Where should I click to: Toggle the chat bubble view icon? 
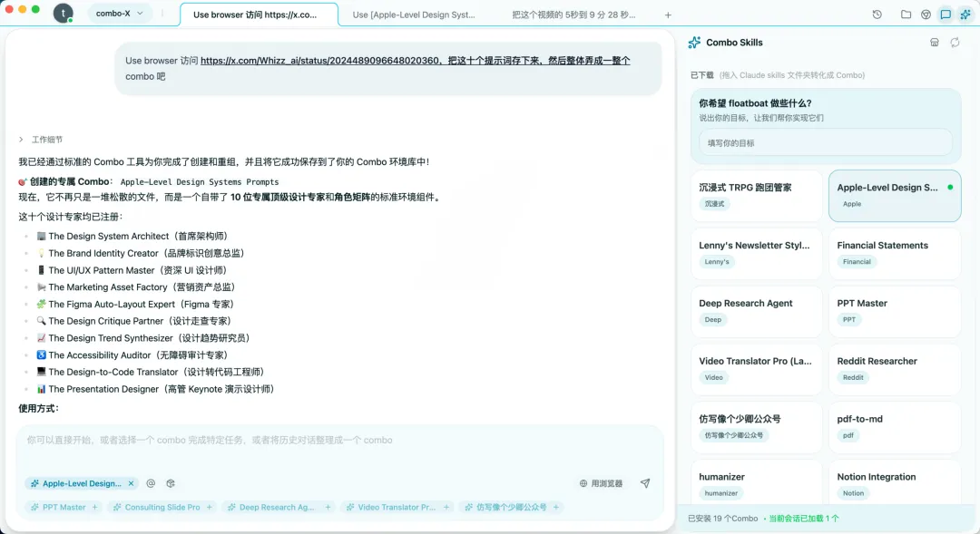coord(946,14)
